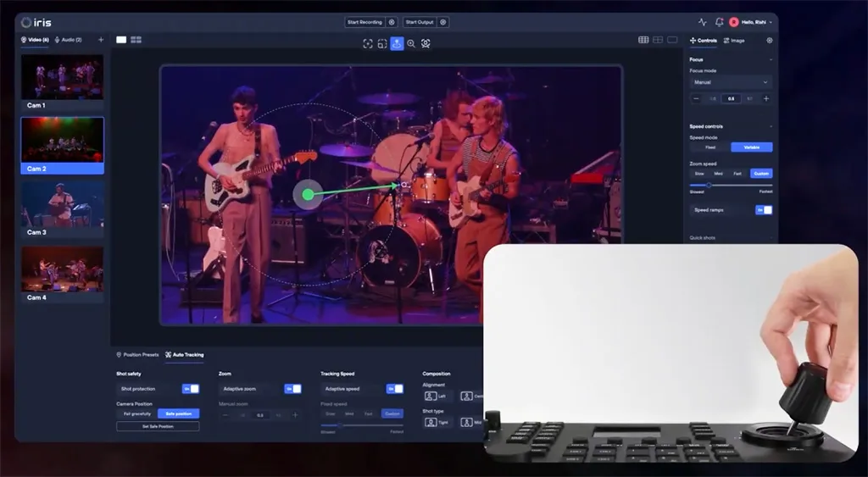
Task: Collapse the Focus section chevron
Action: (x=770, y=60)
